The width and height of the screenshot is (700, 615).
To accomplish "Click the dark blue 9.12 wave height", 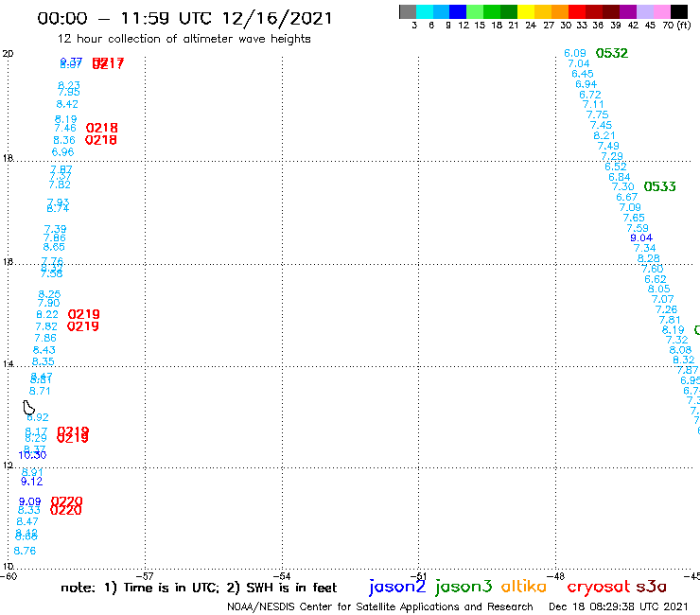I will coord(32,482).
